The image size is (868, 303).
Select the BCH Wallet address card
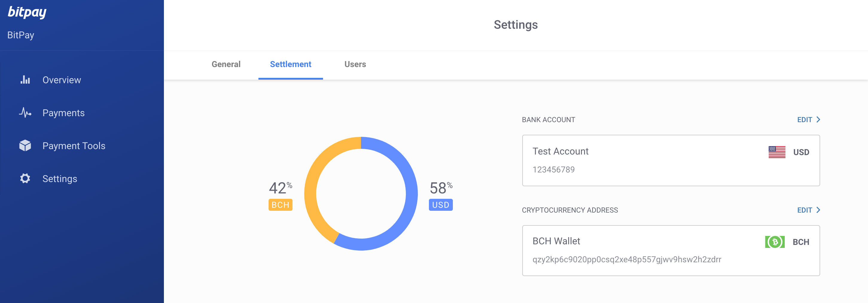[x=671, y=251]
